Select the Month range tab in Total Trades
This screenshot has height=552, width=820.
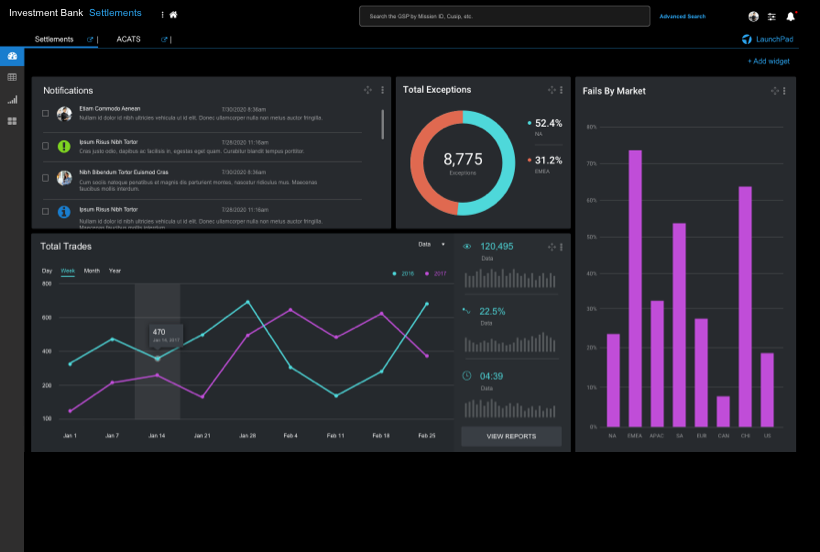(91, 271)
